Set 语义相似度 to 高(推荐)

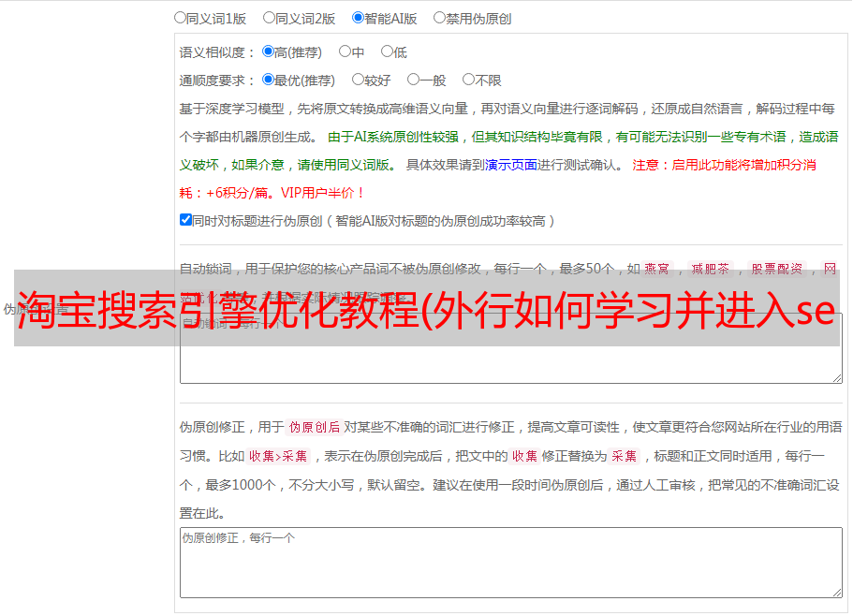[268, 51]
